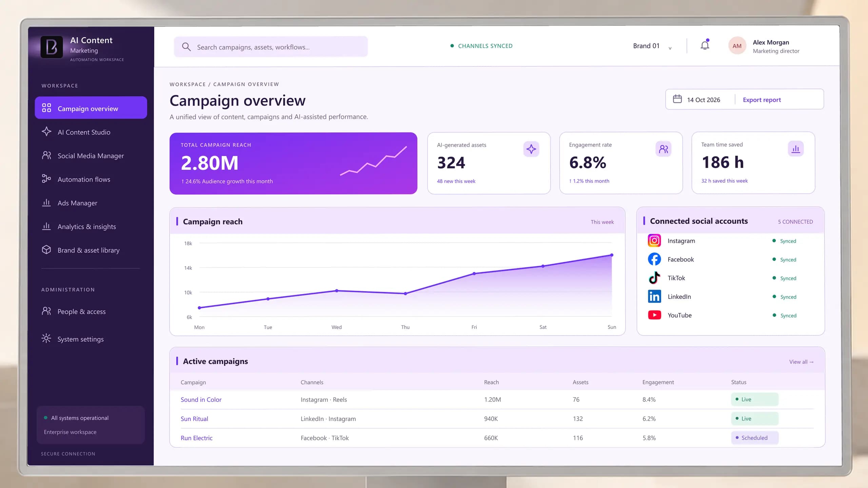868x488 pixels.
Task: Open the notifications bell
Action: (x=705, y=45)
